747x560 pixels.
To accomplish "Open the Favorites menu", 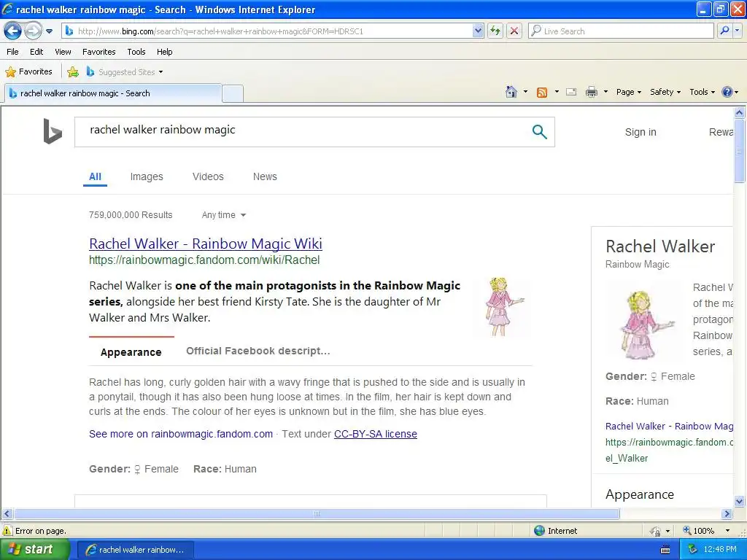I will (x=99, y=52).
